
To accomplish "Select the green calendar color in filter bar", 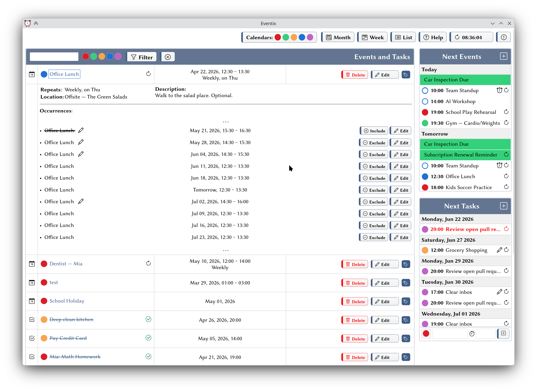I will point(94,57).
